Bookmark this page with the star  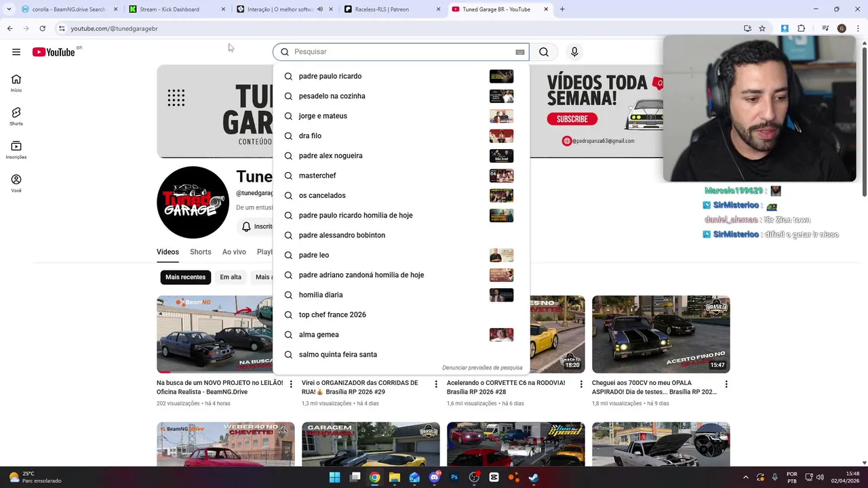762,28
